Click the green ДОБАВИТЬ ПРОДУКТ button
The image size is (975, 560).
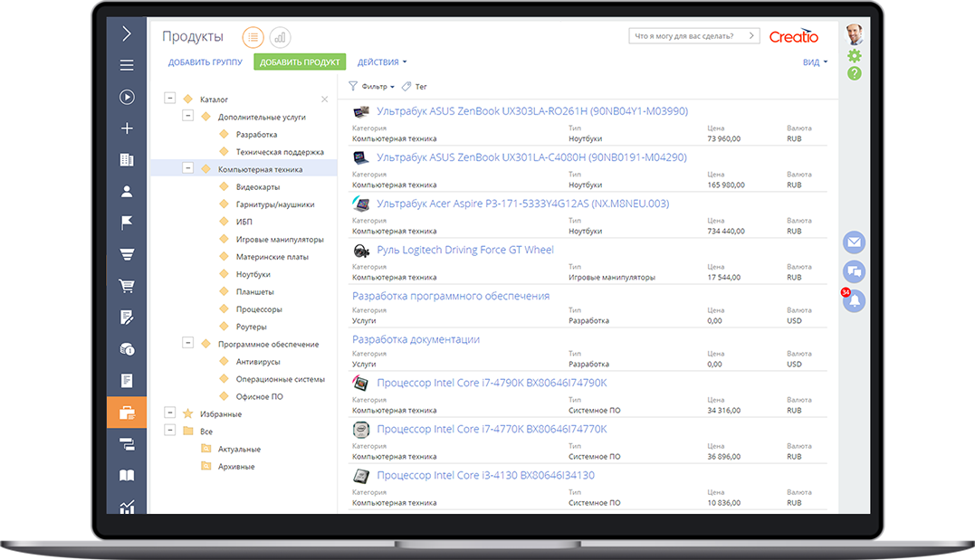click(x=300, y=62)
